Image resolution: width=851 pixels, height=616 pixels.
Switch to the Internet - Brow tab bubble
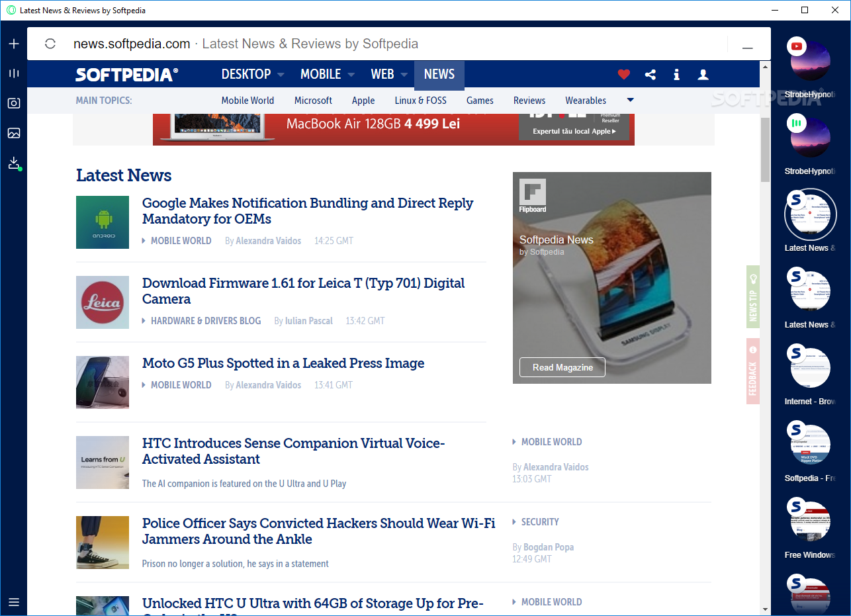pyautogui.click(x=810, y=368)
